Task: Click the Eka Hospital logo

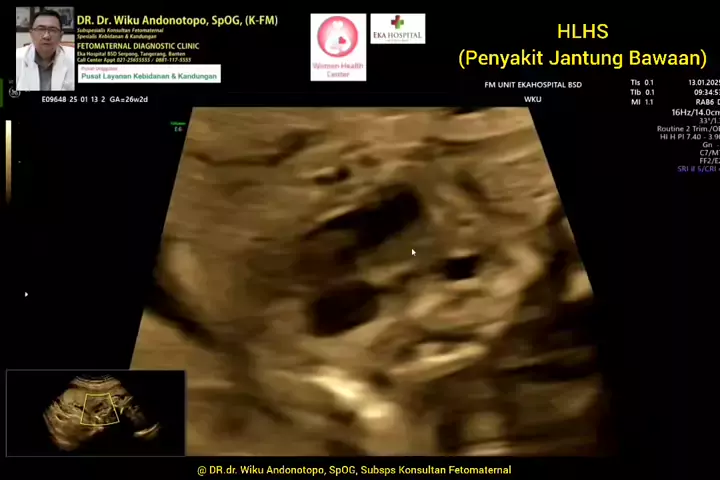Action: (x=397, y=28)
